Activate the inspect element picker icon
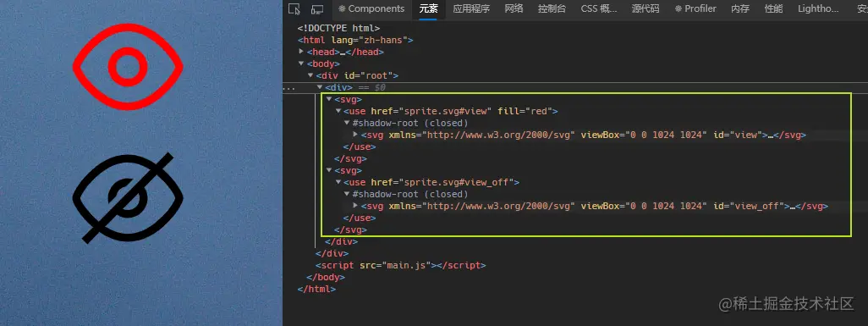868x326 pixels. click(294, 8)
